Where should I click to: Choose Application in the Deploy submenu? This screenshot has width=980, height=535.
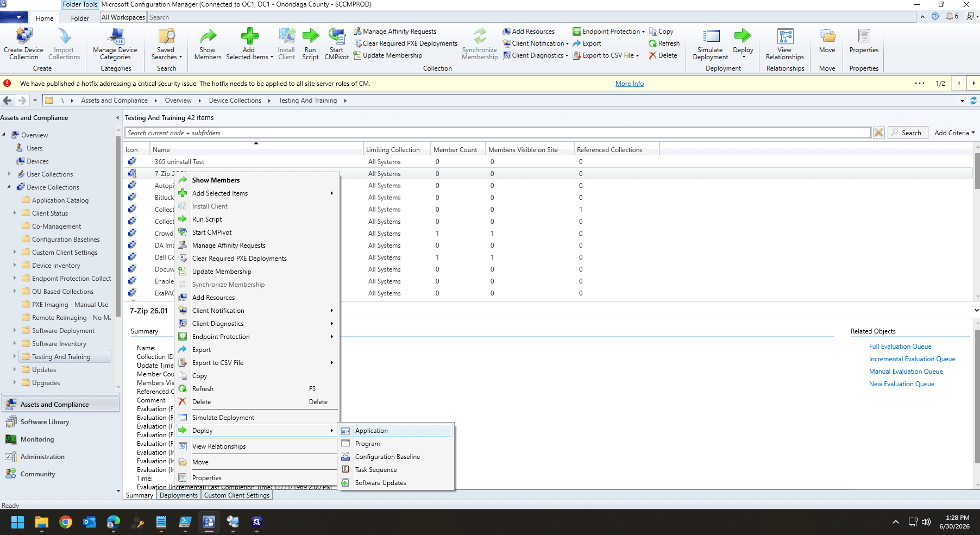coord(395,431)
